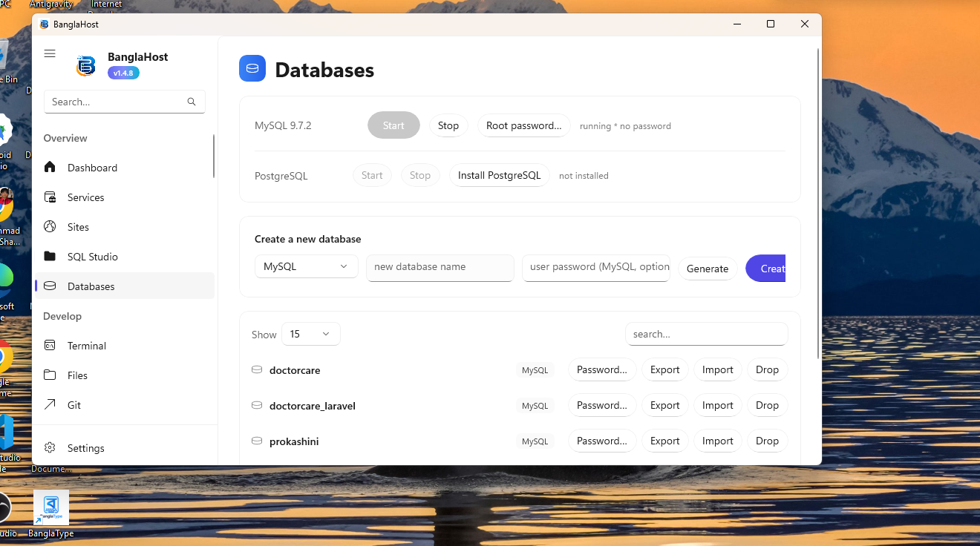Click the doctorcare_laravel database name
Image resolution: width=980 pixels, height=546 pixels.
pos(313,406)
